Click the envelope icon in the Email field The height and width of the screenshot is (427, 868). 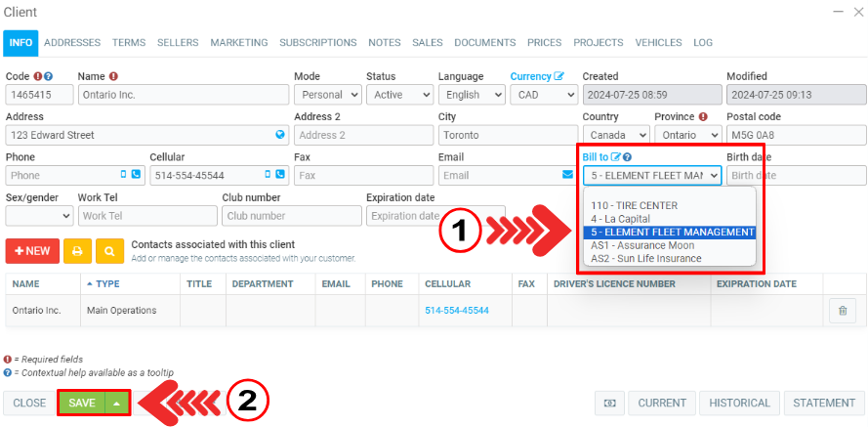coord(567,175)
